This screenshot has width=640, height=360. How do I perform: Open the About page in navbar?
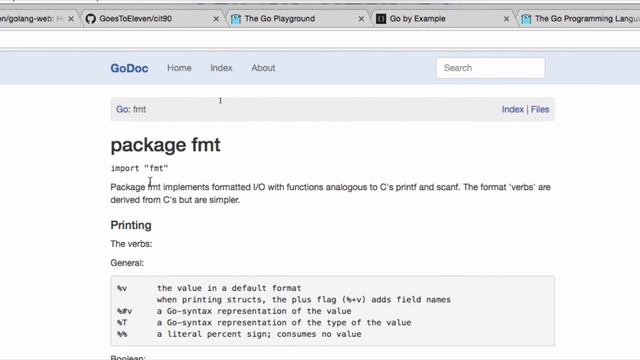263,68
